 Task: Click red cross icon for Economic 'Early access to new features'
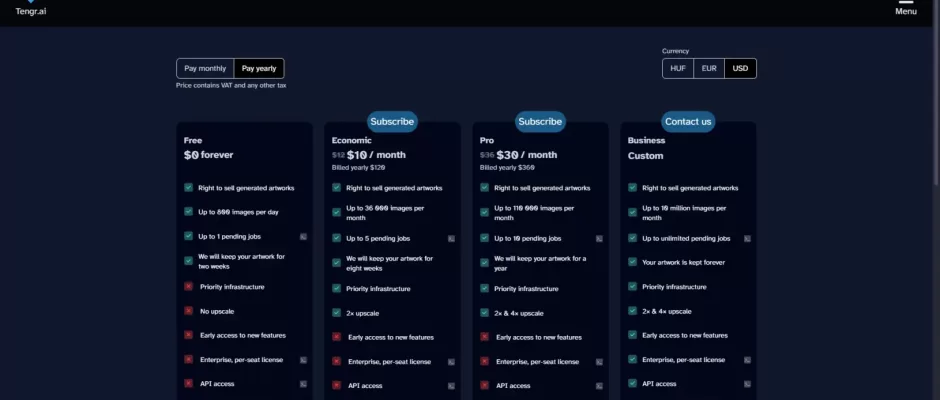(x=336, y=336)
